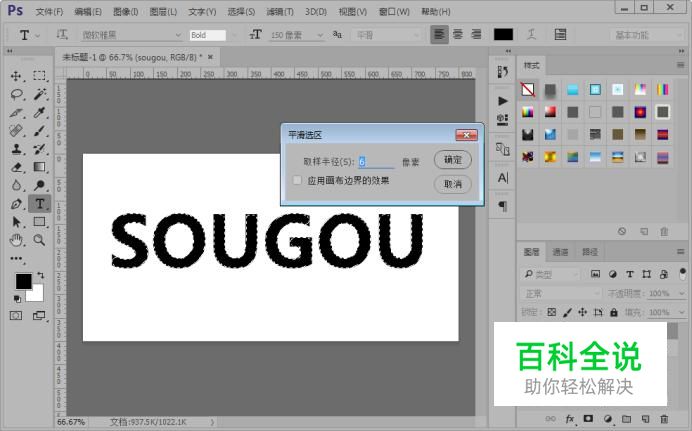Left align text
The height and width of the screenshot is (431, 692).
click(x=439, y=34)
